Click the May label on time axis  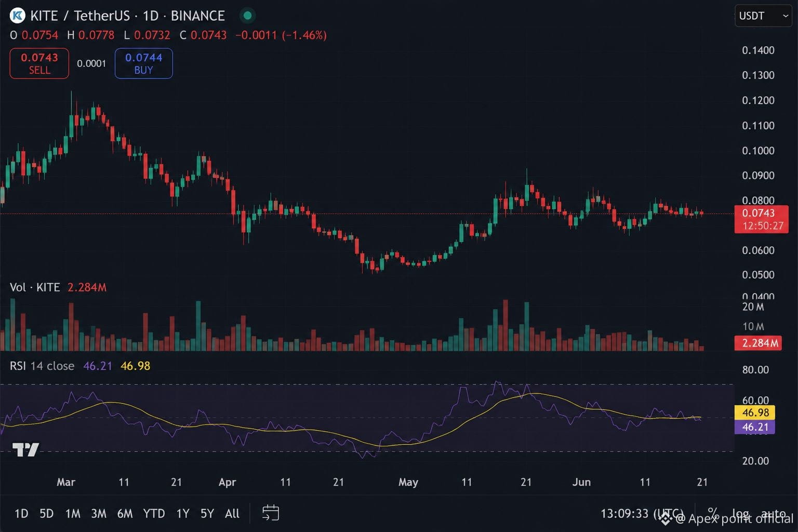pyautogui.click(x=408, y=482)
